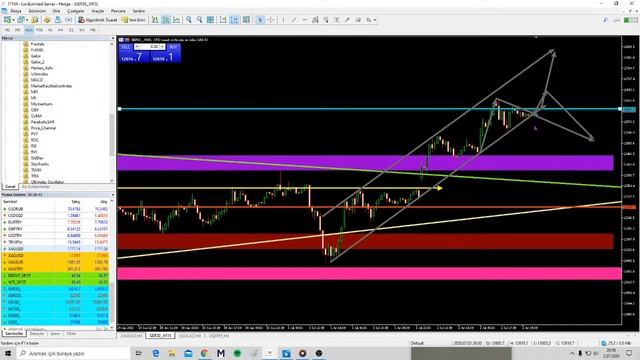Image resolution: width=640 pixels, height=360 pixels.
Task: Switch chart to candlestick mode
Action: tap(166, 20)
